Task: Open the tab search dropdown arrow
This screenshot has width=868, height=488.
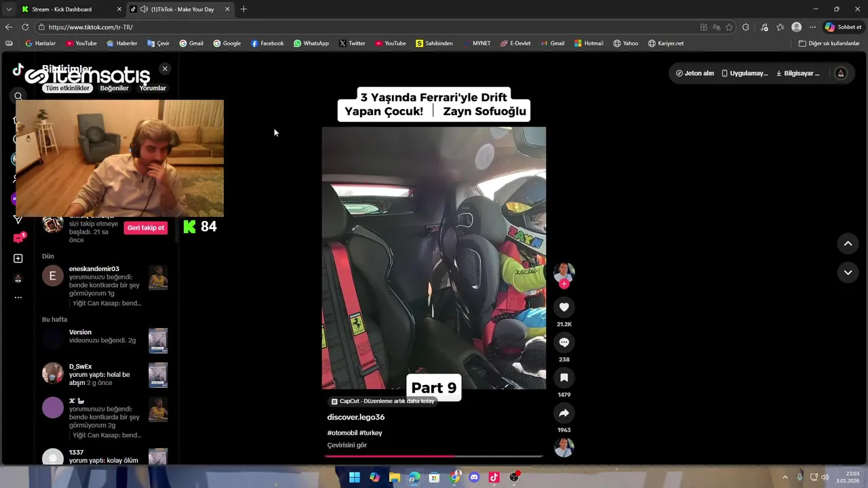Action: tap(9, 9)
